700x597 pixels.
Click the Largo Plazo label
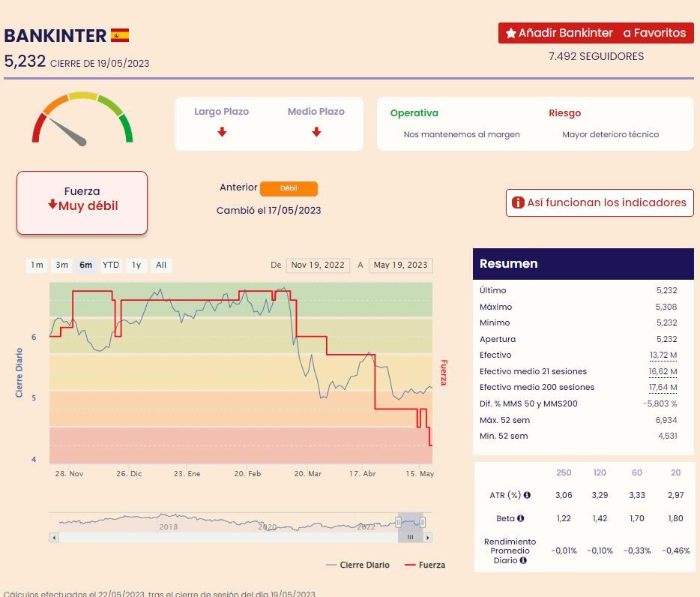tap(221, 112)
